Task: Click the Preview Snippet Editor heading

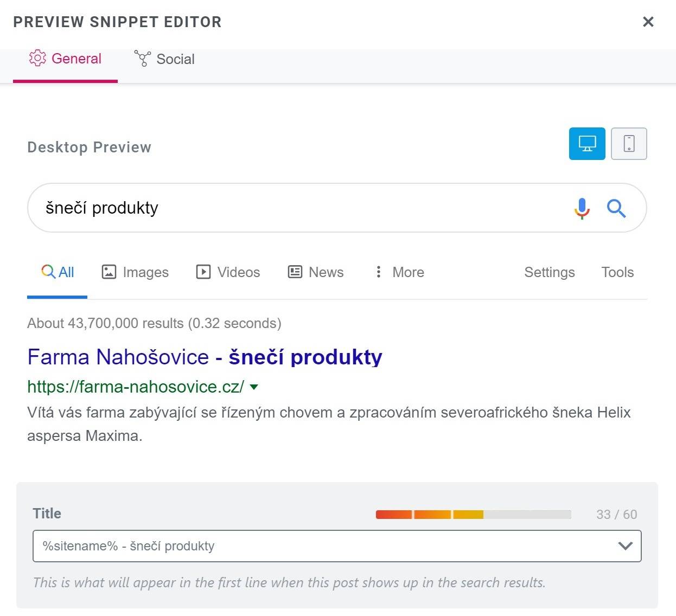Action: [x=117, y=22]
